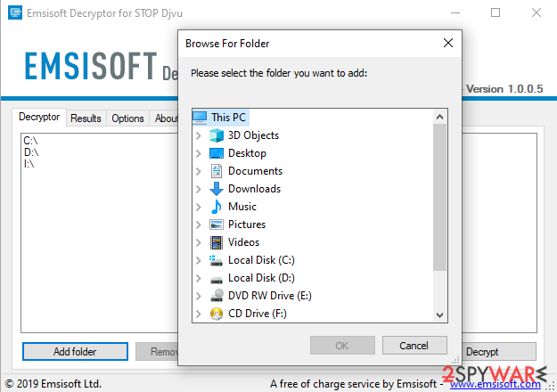The image size is (557, 392).
Task: Select the D:\ entry in folder list
Action: point(31,152)
